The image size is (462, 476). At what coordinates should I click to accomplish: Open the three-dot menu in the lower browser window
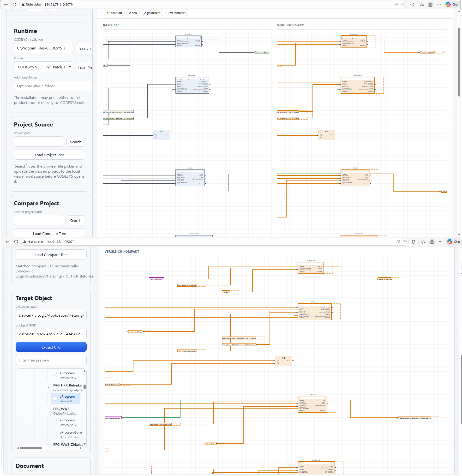(441, 242)
